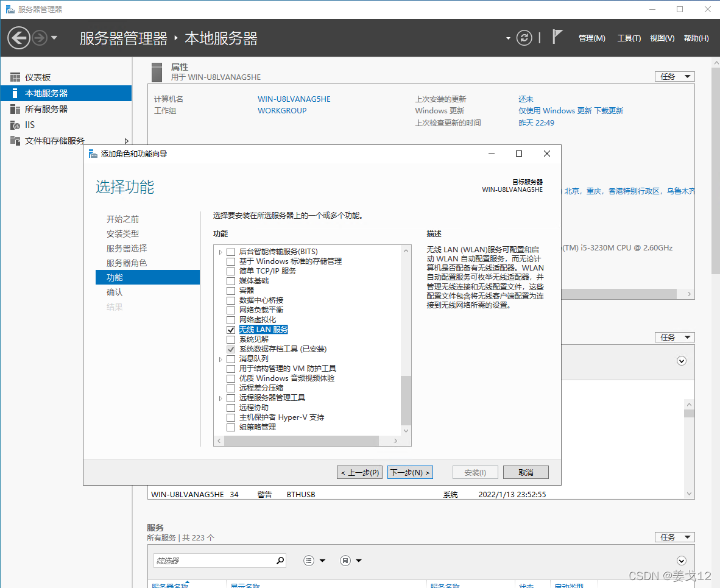Check the 网络负载平衡 feature
The height and width of the screenshot is (588, 720).
(x=230, y=310)
